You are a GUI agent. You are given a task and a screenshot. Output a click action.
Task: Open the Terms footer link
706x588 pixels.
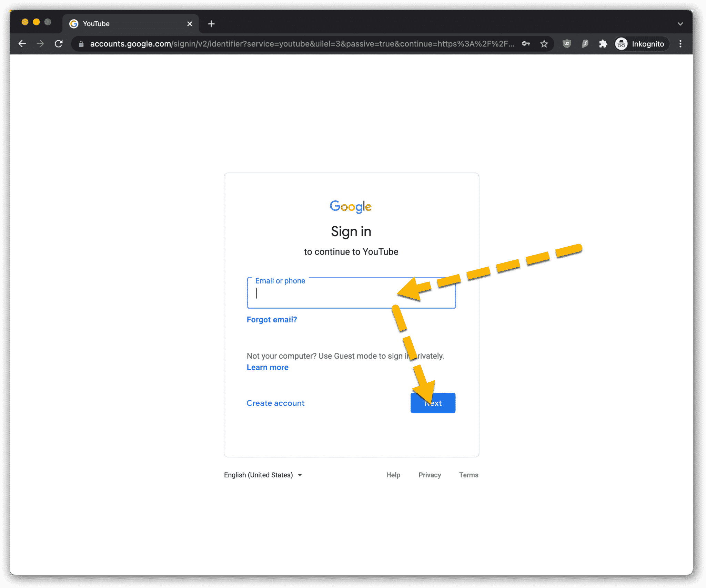coord(468,475)
